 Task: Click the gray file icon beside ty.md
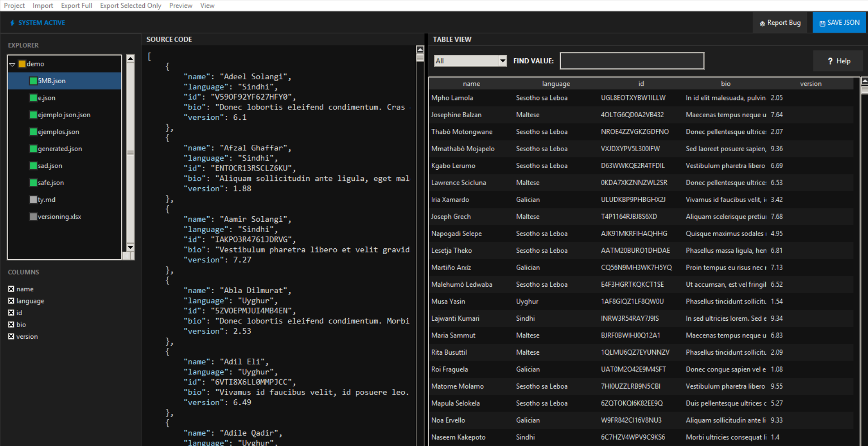click(x=33, y=199)
